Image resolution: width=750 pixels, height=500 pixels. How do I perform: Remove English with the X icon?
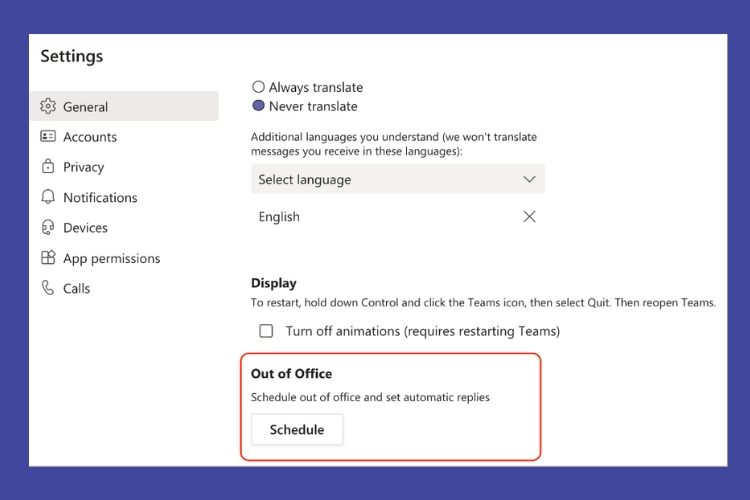(529, 217)
